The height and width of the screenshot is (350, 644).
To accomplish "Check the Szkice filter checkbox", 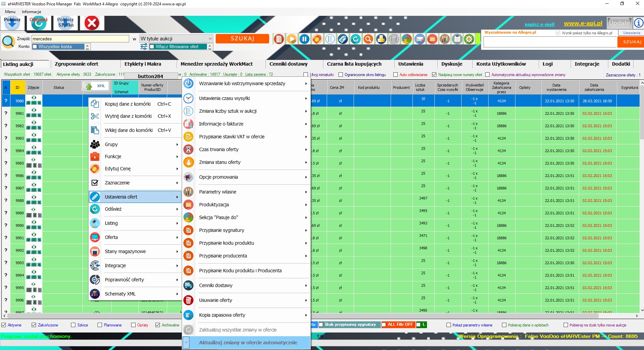I will point(73,325).
